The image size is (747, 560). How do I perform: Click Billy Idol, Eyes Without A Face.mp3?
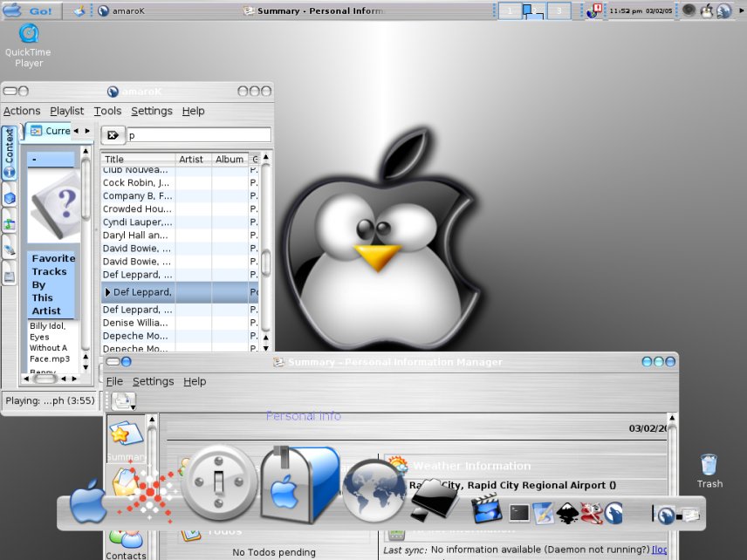click(50, 343)
